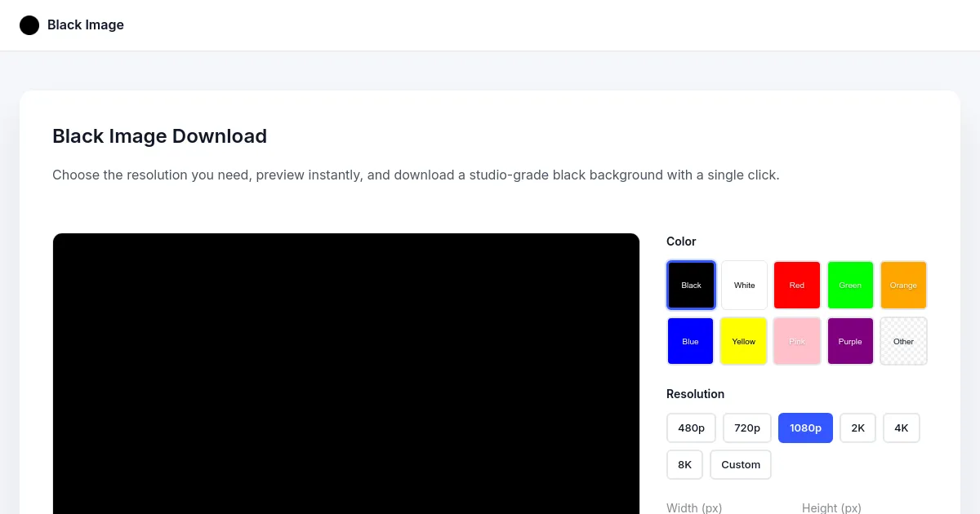Image resolution: width=980 pixels, height=514 pixels.
Task: Select the Green color swatch
Action: (x=850, y=285)
